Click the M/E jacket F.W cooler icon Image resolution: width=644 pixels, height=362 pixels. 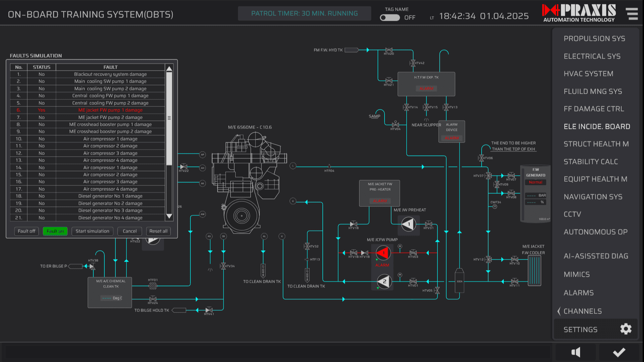coord(534,270)
